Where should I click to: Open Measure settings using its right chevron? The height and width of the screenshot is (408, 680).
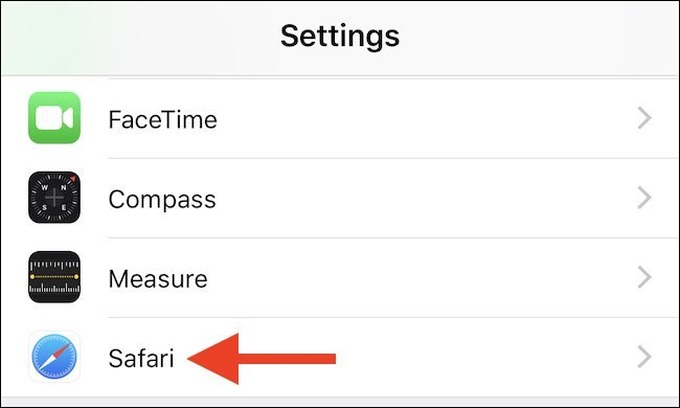click(644, 277)
